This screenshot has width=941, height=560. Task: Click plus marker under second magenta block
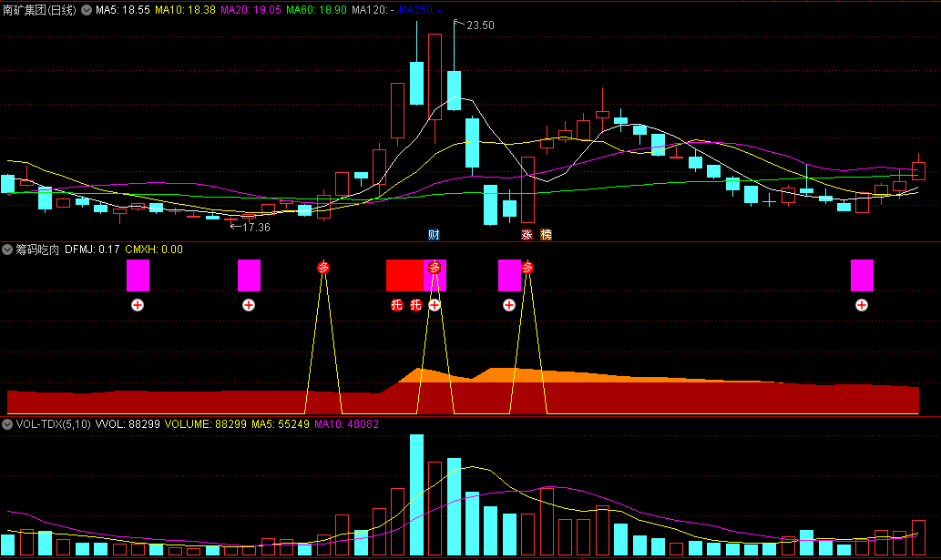click(x=249, y=305)
